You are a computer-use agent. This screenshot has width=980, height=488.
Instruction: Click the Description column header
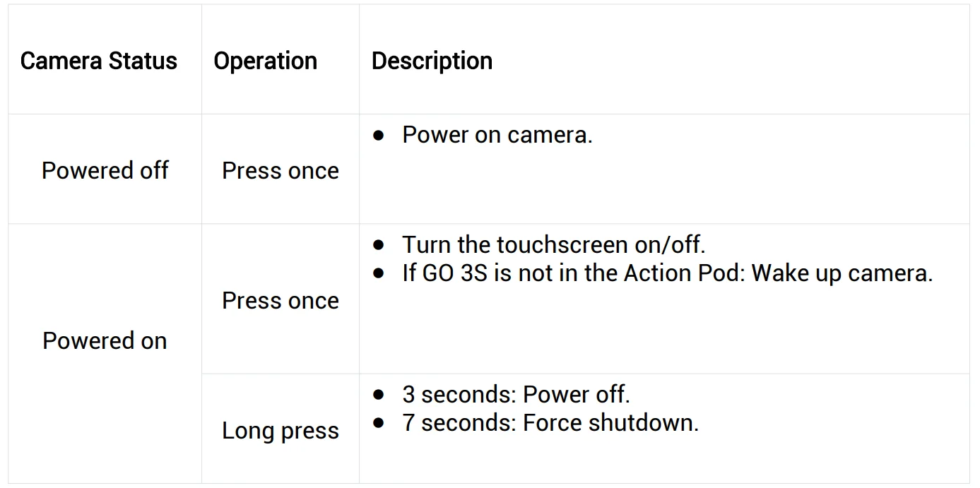click(x=432, y=61)
